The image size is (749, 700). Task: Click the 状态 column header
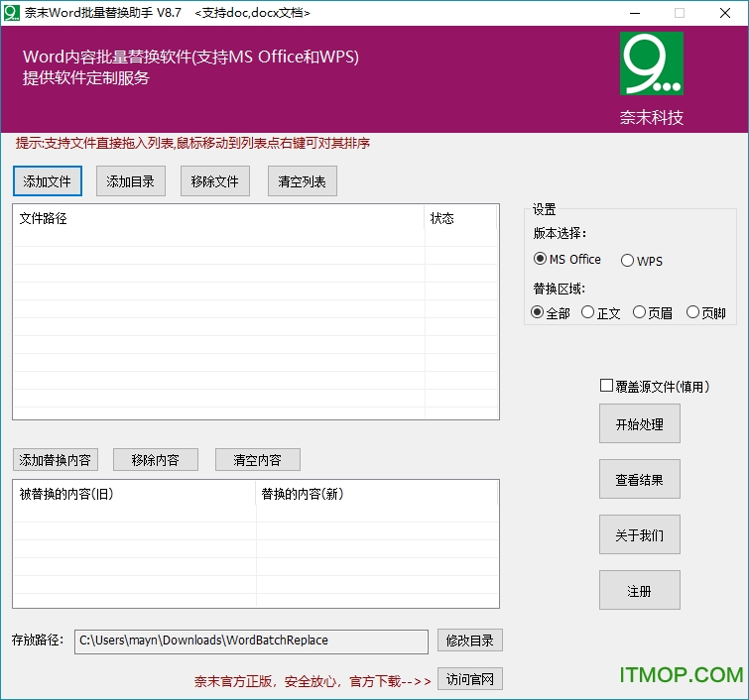coord(460,218)
